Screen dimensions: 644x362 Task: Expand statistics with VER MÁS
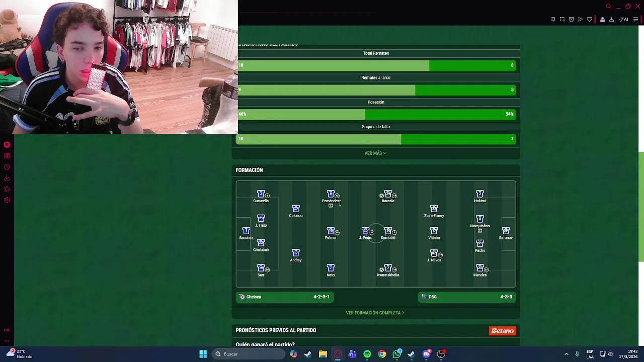pyautogui.click(x=375, y=153)
